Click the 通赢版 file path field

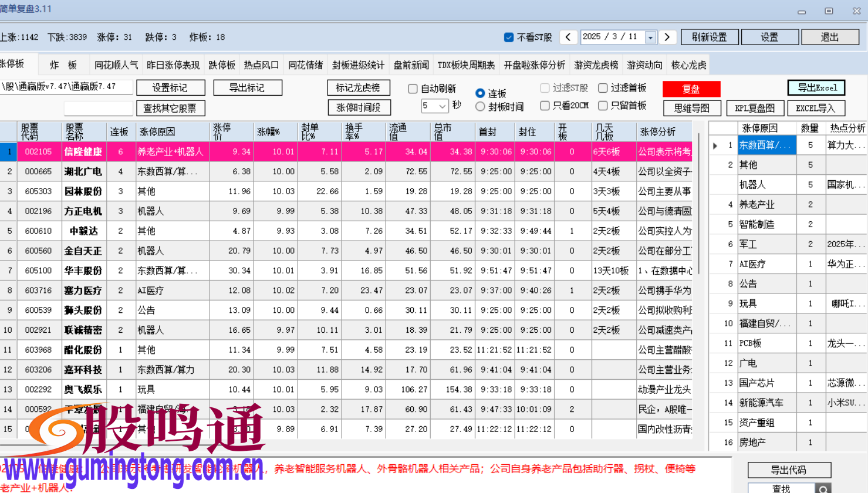[x=66, y=87]
